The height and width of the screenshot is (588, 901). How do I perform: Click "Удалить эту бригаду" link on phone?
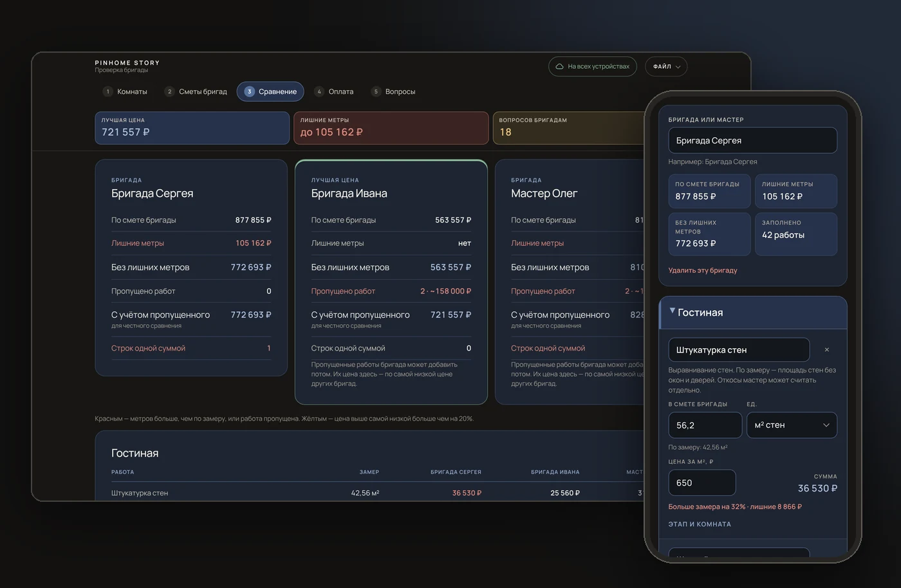point(703,270)
